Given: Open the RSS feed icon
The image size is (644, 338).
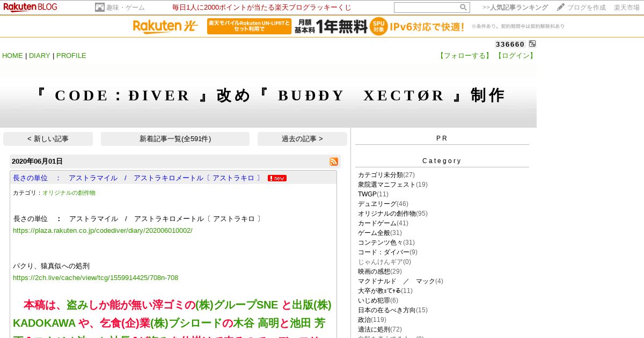Looking at the screenshot, I should [334, 161].
